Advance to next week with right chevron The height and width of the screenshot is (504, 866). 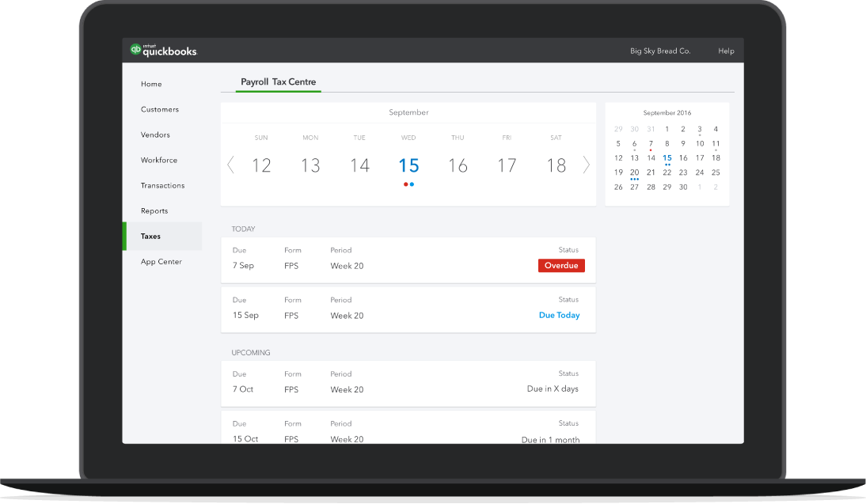pyautogui.click(x=586, y=165)
